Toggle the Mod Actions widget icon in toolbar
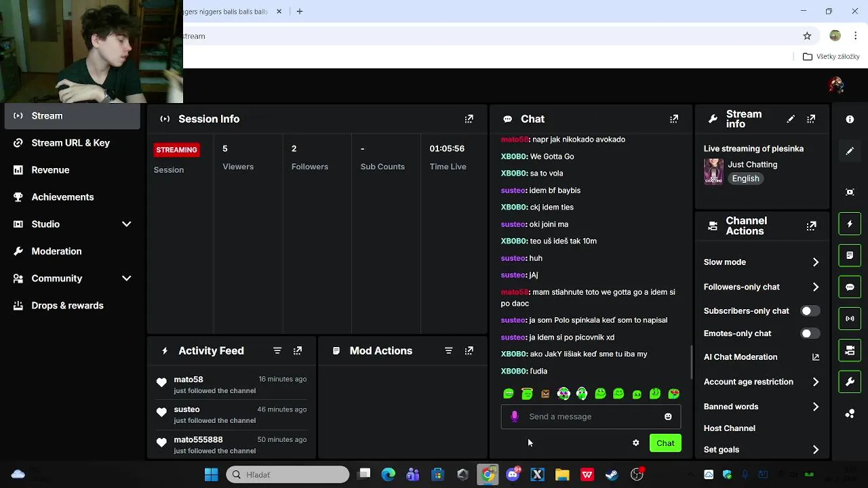This screenshot has height=488, width=868. (850, 256)
